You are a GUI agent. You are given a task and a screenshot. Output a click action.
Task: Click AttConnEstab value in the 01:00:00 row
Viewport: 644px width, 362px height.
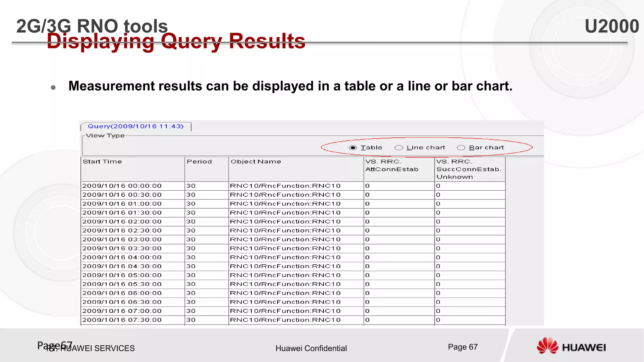(x=399, y=204)
